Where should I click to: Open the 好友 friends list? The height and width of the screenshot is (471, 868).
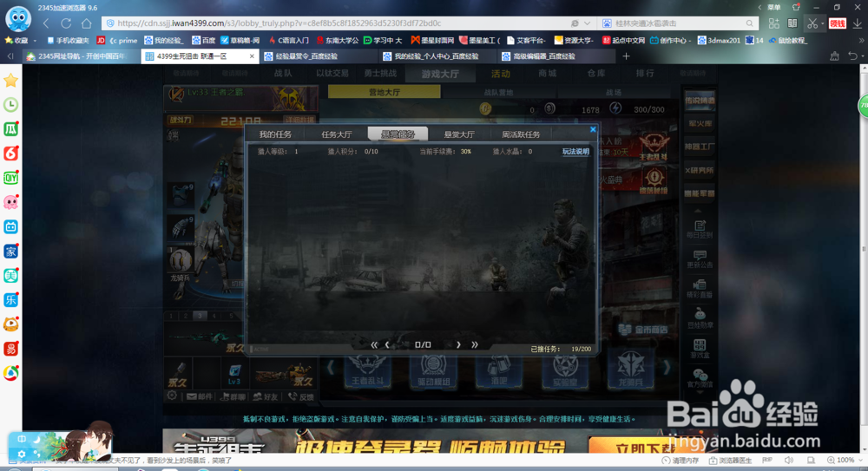click(x=266, y=396)
